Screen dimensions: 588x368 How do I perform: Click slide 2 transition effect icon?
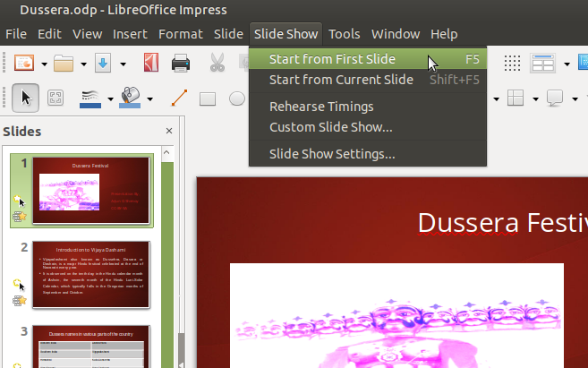(x=19, y=285)
